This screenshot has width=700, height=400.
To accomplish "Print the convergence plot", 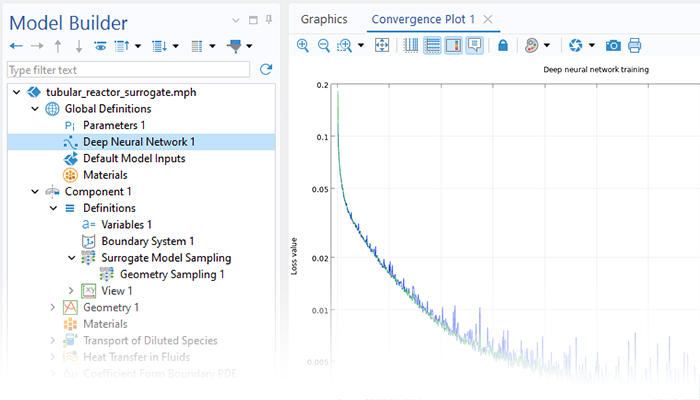I will (x=634, y=46).
